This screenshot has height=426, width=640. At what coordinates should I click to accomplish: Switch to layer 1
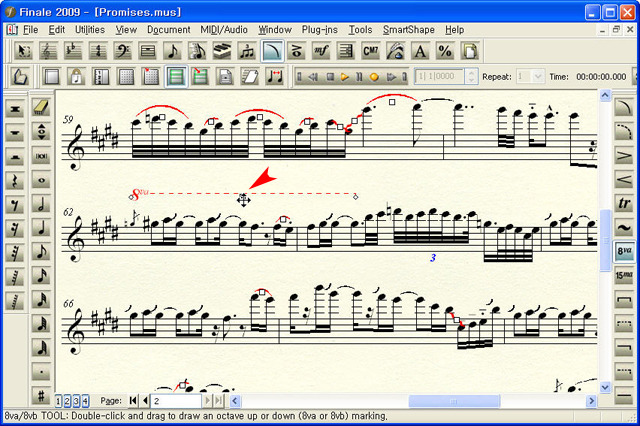pos(58,401)
